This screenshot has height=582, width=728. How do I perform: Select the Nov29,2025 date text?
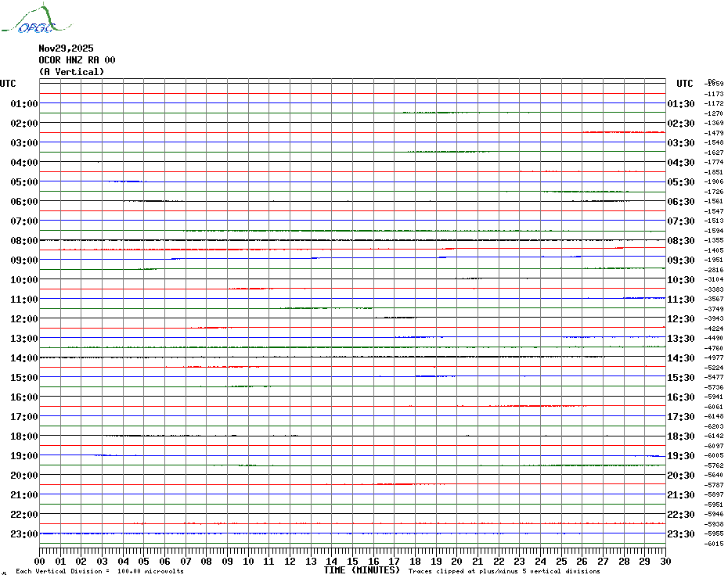coord(66,48)
